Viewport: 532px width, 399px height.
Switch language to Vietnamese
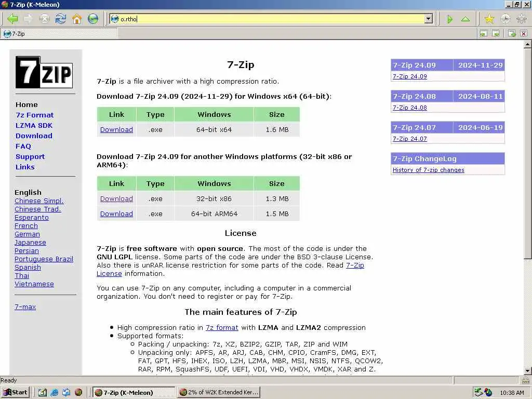pyautogui.click(x=34, y=284)
